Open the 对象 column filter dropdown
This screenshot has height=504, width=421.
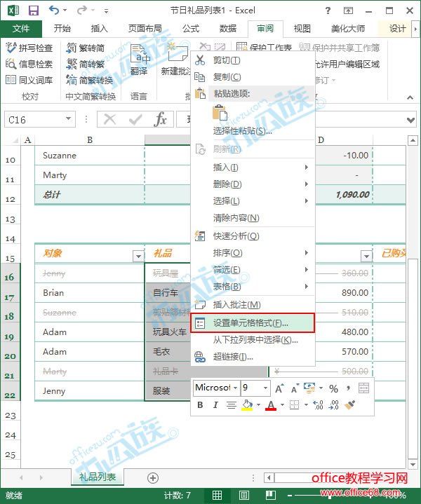pos(138,256)
